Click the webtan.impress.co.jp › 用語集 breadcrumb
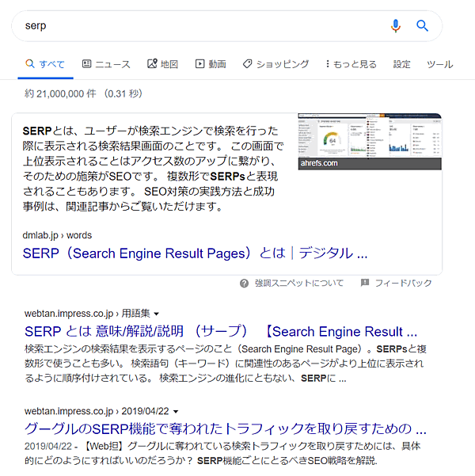This screenshot has height=476, width=475. tap(87, 314)
